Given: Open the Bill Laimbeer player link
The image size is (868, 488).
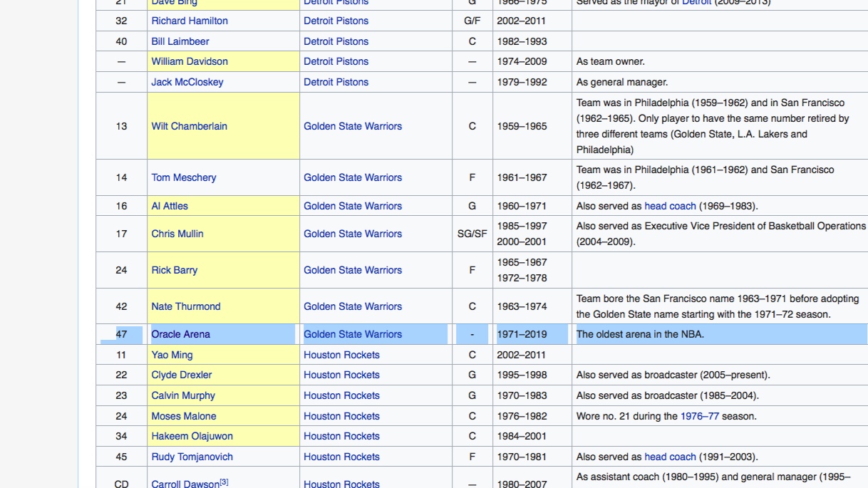Looking at the screenshot, I should click(180, 41).
